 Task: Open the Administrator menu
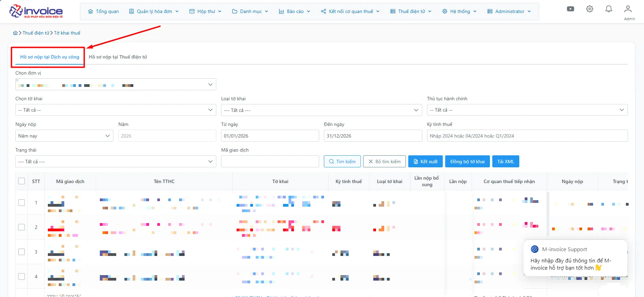click(x=509, y=11)
